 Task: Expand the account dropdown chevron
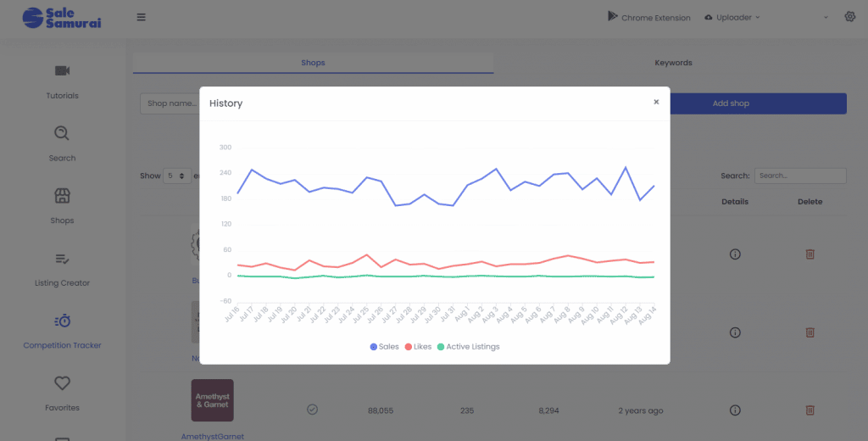click(x=826, y=17)
